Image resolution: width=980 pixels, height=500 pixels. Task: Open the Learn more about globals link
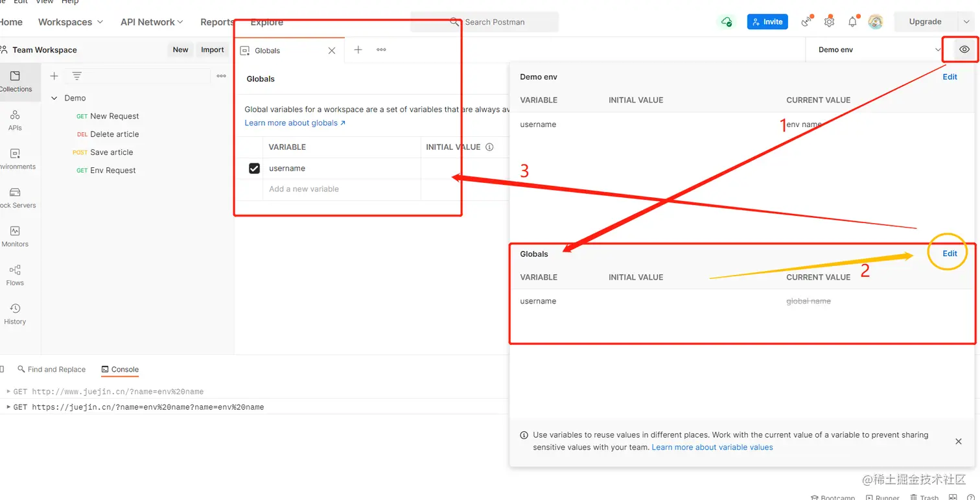point(295,123)
